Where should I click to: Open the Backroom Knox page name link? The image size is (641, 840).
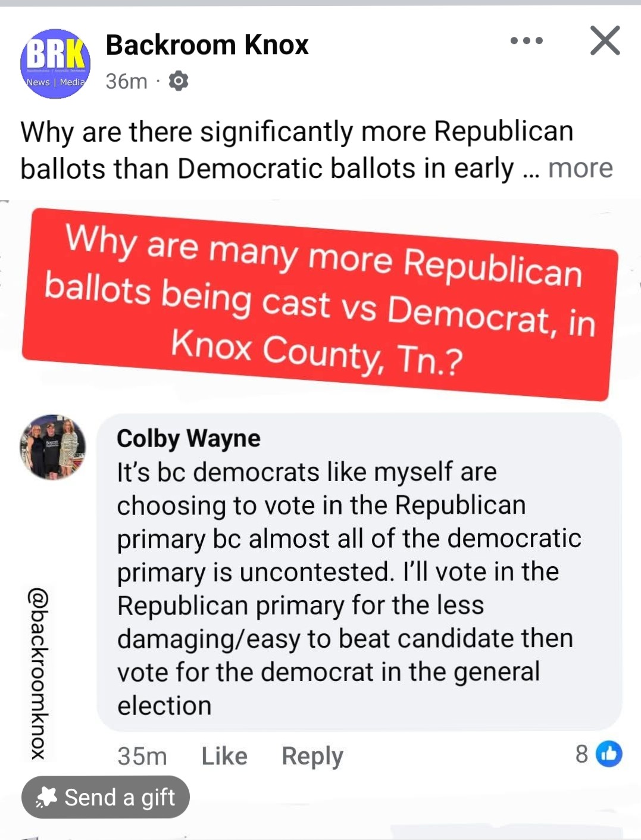click(x=207, y=45)
